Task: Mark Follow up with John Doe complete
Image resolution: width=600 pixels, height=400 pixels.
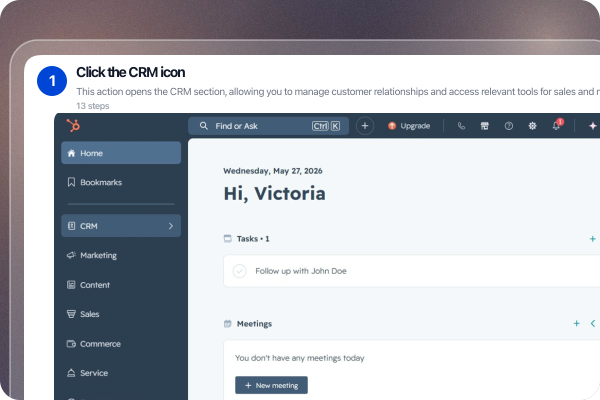Action: [240, 271]
